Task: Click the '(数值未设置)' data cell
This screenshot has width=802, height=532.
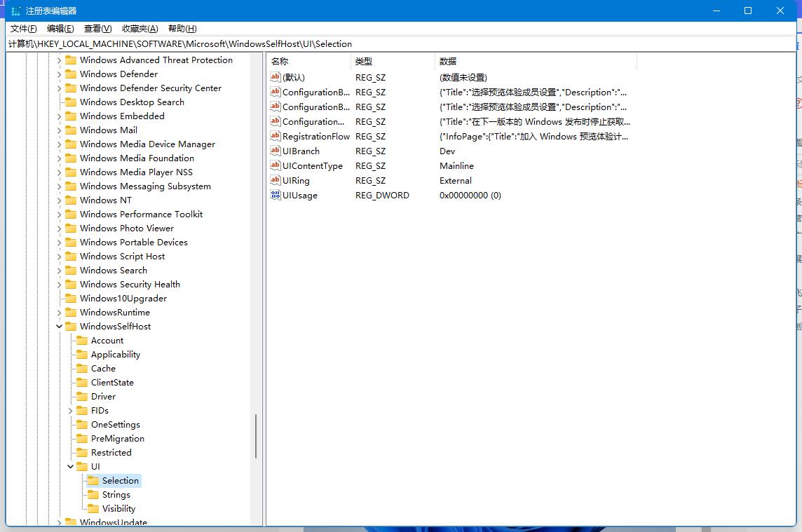Action: tap(463, 77)
